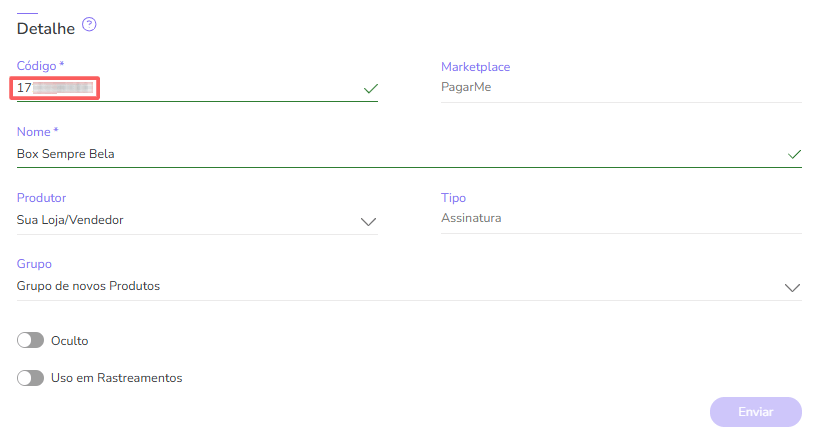Click the Detalhe section heading
The image size is (824, 437).
point(46,28)
